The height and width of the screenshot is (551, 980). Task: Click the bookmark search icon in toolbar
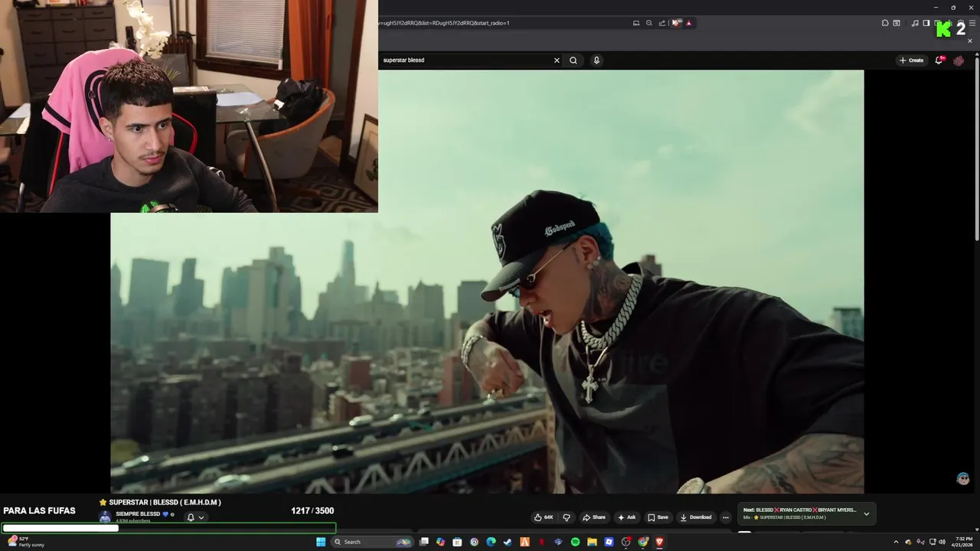coord(897,23)
